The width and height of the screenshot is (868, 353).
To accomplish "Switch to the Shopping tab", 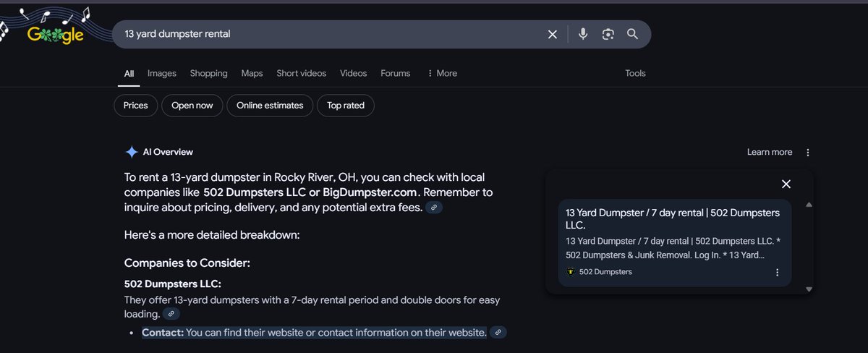I will pos(209,73).
